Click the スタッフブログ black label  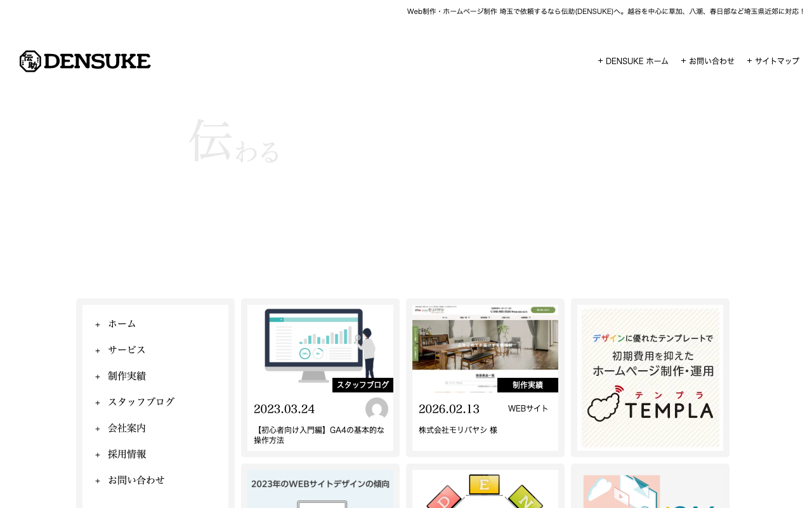363,385
